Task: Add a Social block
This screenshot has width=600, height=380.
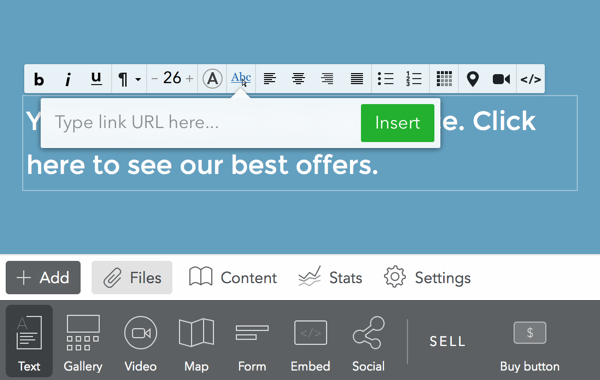Action: tap(368, 343)
